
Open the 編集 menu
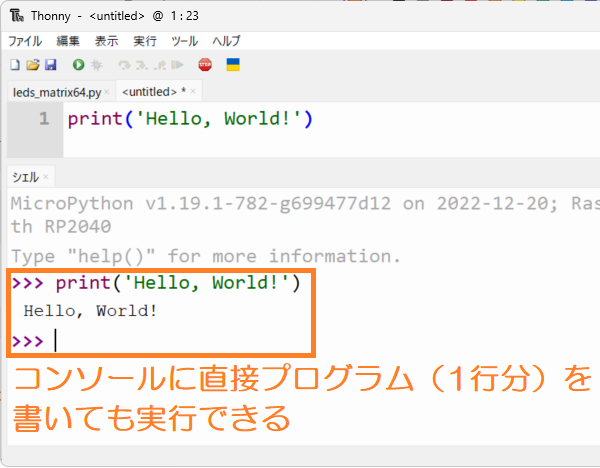pyautogui.click(x=68, y=41)
